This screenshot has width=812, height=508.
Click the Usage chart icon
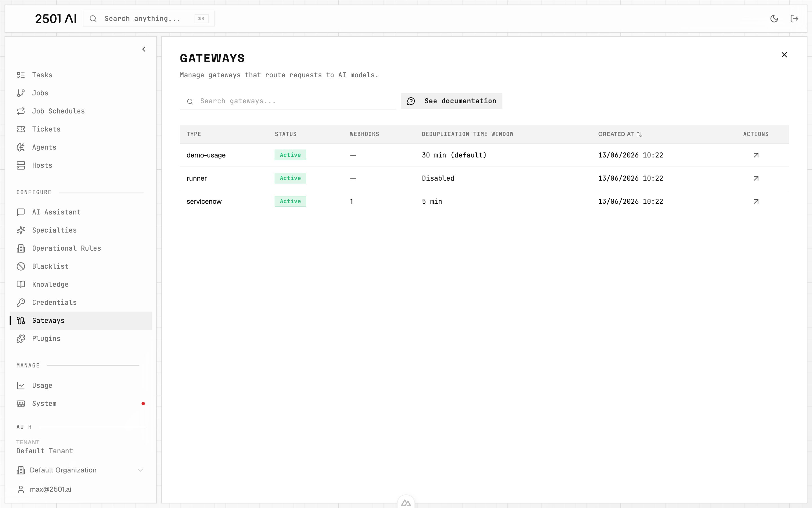[x=21, y=385]
